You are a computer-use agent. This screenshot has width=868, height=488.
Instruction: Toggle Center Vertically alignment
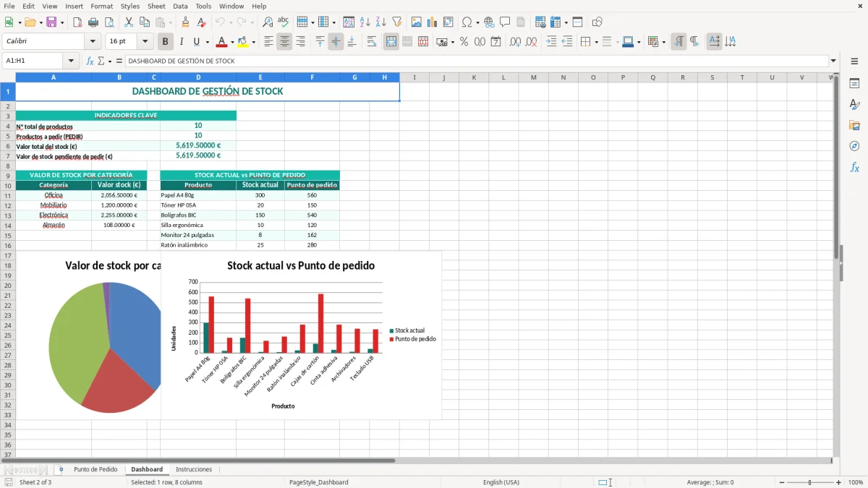click(x=336, y=42)
